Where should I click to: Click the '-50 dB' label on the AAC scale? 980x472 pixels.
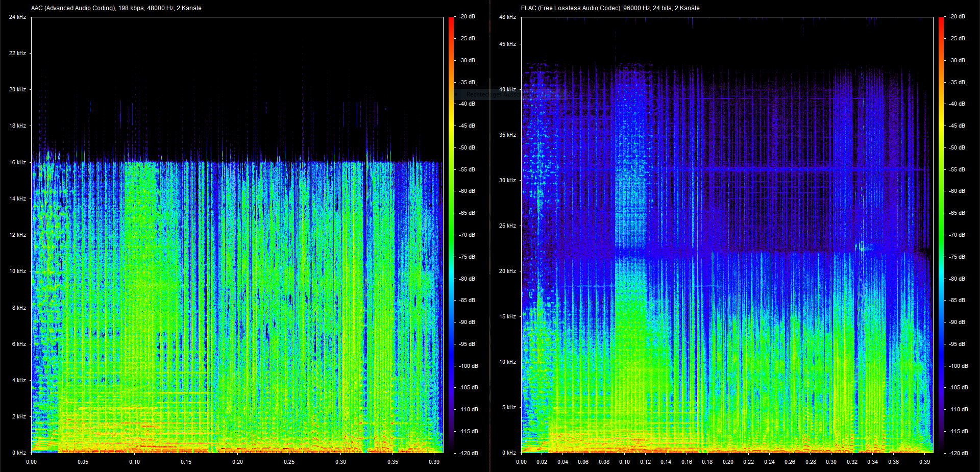[x=467, y=147]
